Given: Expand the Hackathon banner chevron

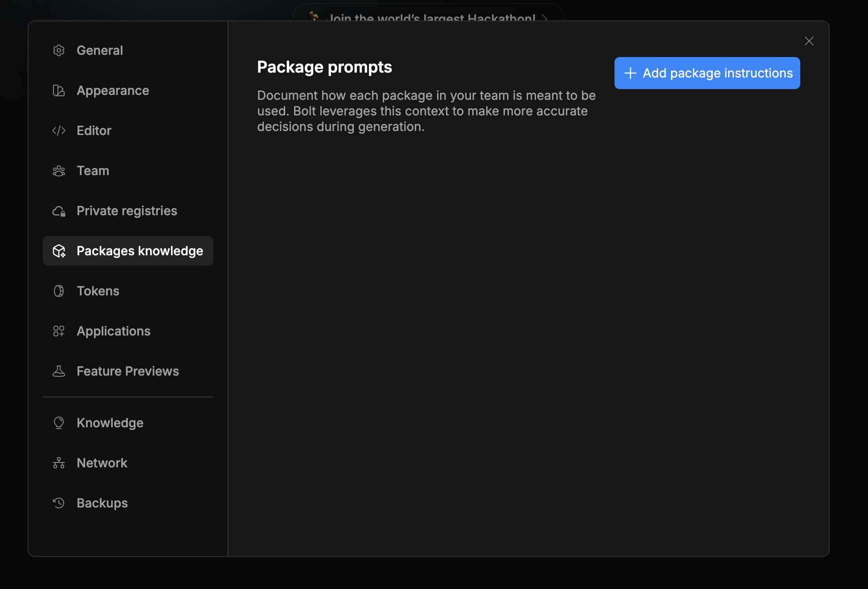Looking at the screenshot, I should [545, 19].
